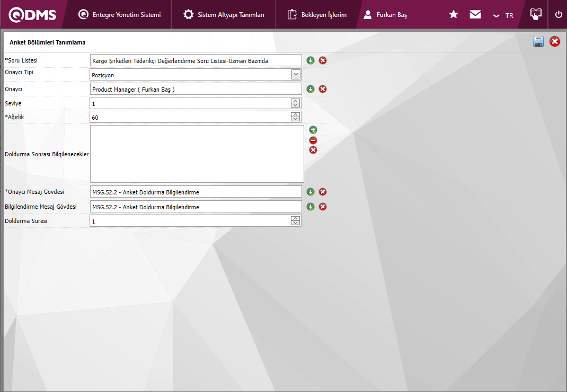Open the TR language selector
This screenshot has height=392, width=567.
[x=503, y=15]
